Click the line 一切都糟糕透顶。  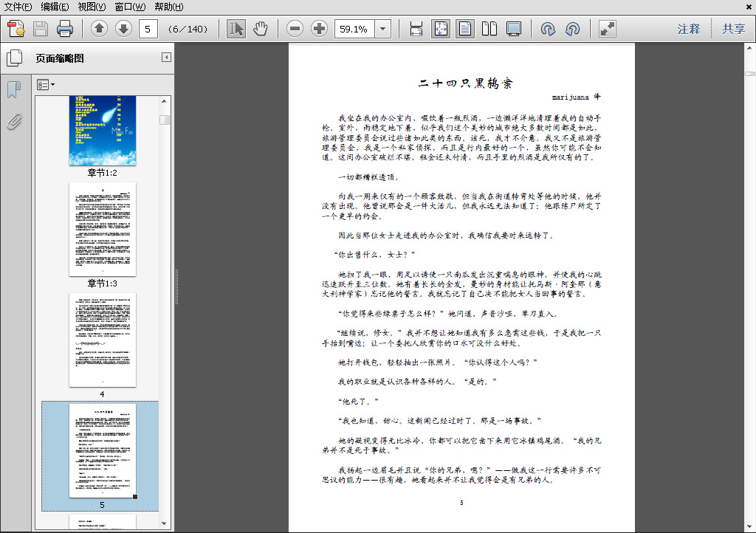coord(369,177)
